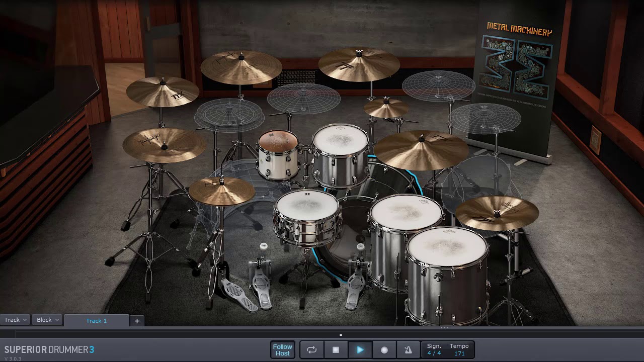Click the playhead marker on the timeline strip
Viewport: 644px width, 362px height.
(341, 335)
